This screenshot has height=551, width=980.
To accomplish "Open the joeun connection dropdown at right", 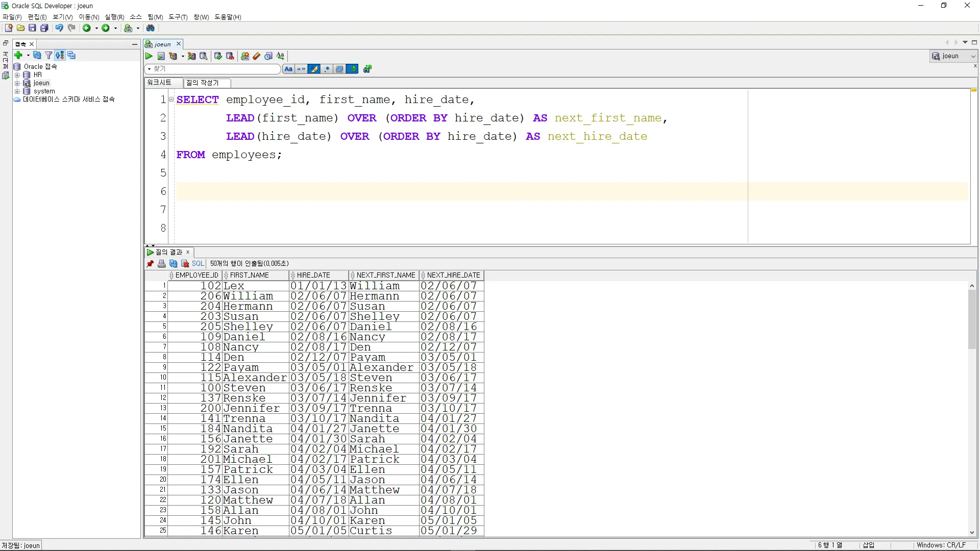I will [972, 56].
